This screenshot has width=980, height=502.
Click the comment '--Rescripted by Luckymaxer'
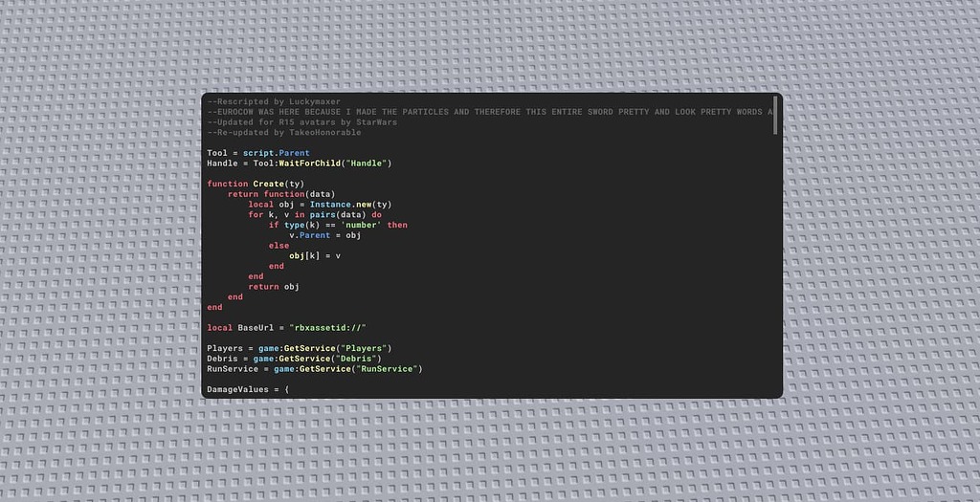click(x=274, y=101)
